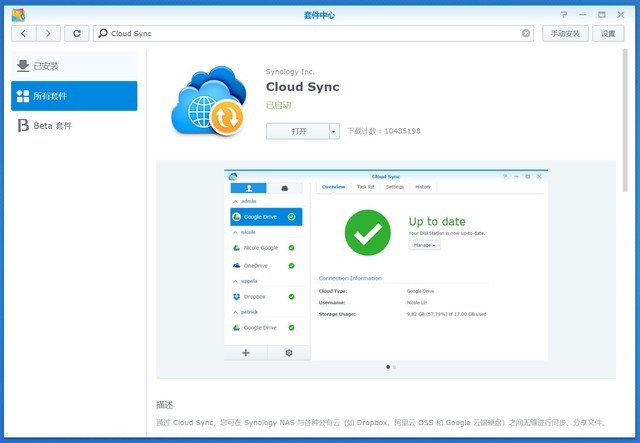This screenshot has width=640, height=443.
Task: Click the vertical scrollbar of the details pane
Action: coord(625,120)
